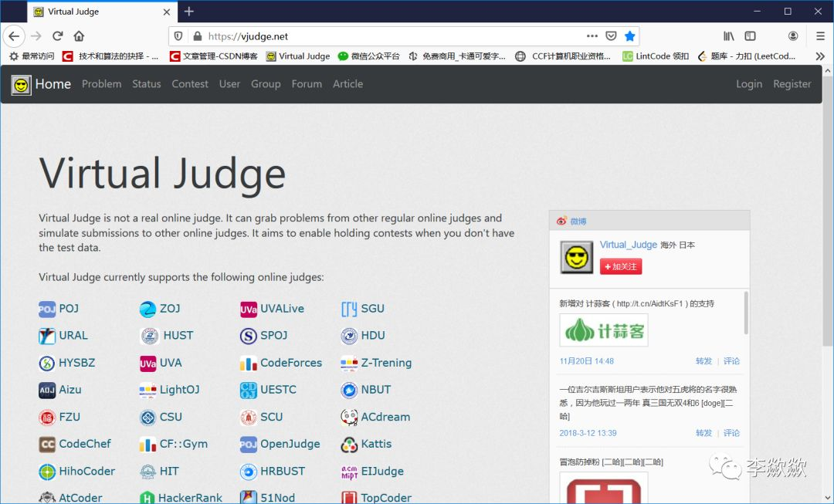
Task: Open the 文章管理-CSDN博客 bookmark
Action: (x=213, y=56)
